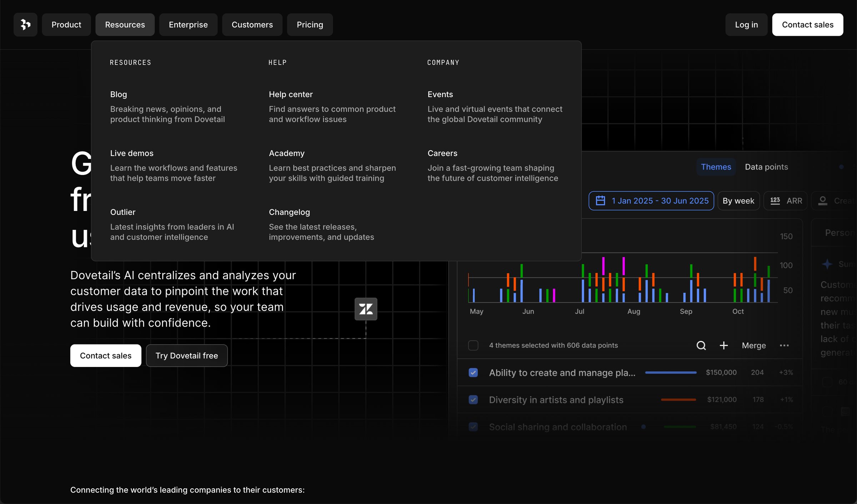Click the 204 data points count

(757, 372)
